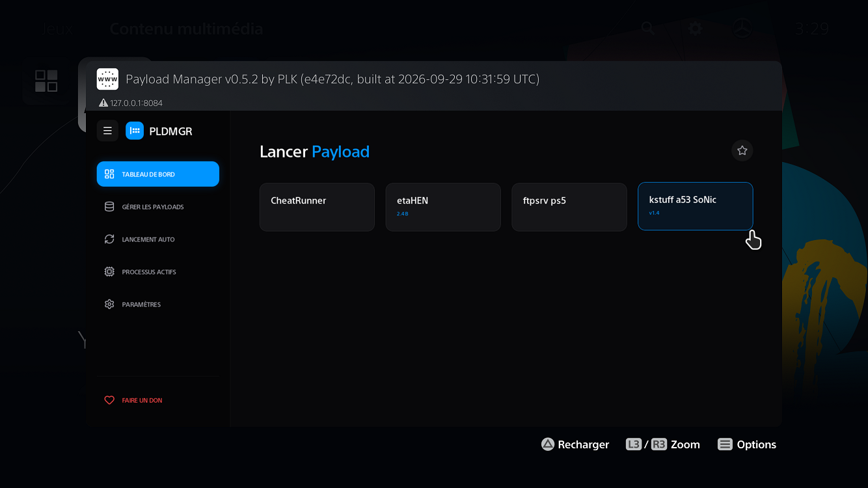Launch the etaHEN payload card

(x=443, y=207)
